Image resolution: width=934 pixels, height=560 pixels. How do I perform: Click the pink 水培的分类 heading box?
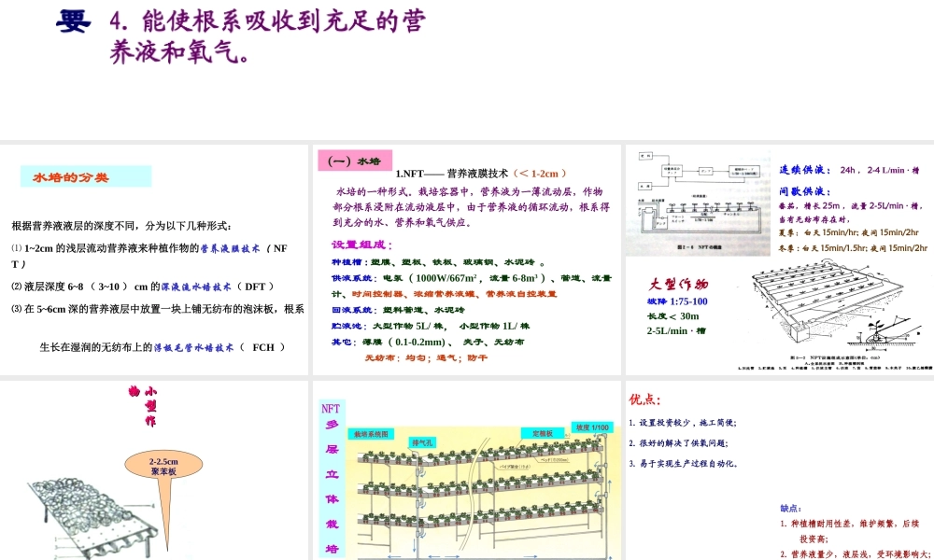coord(84,177)
